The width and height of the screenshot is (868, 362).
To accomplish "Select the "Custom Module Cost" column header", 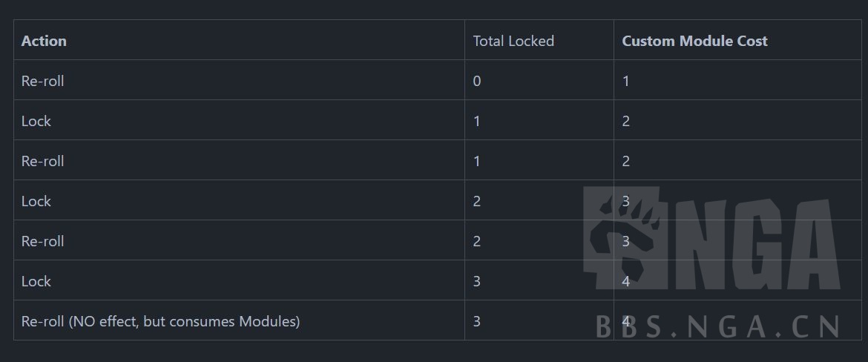I will (x=694, y=41).
